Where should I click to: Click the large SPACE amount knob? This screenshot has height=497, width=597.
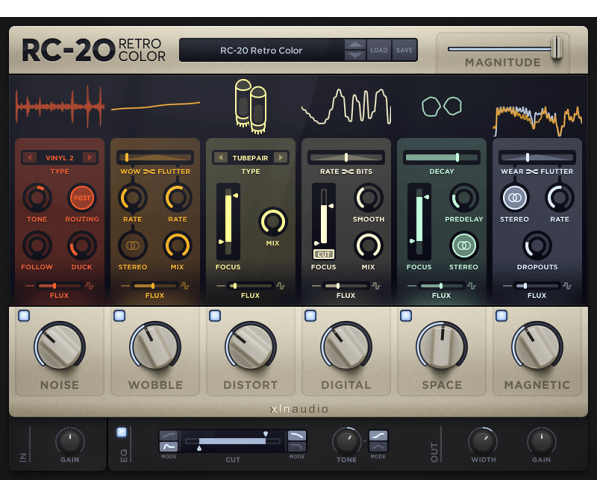442,347
